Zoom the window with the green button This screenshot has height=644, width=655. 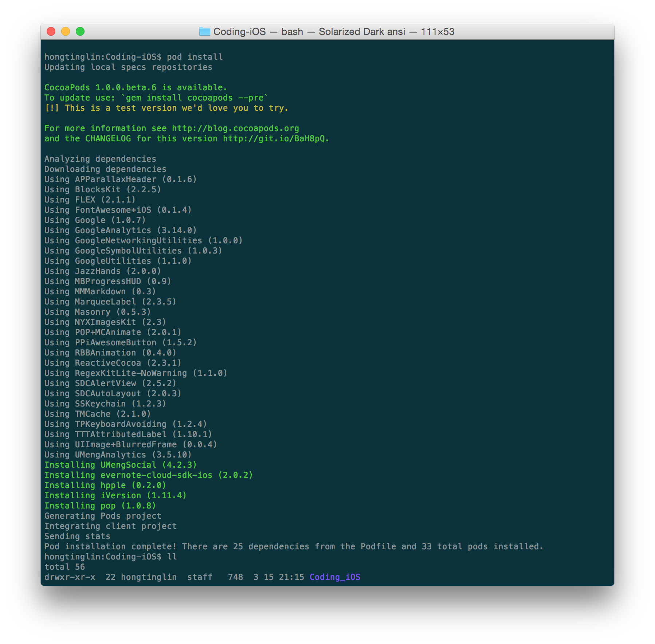[x=80, y=32]
